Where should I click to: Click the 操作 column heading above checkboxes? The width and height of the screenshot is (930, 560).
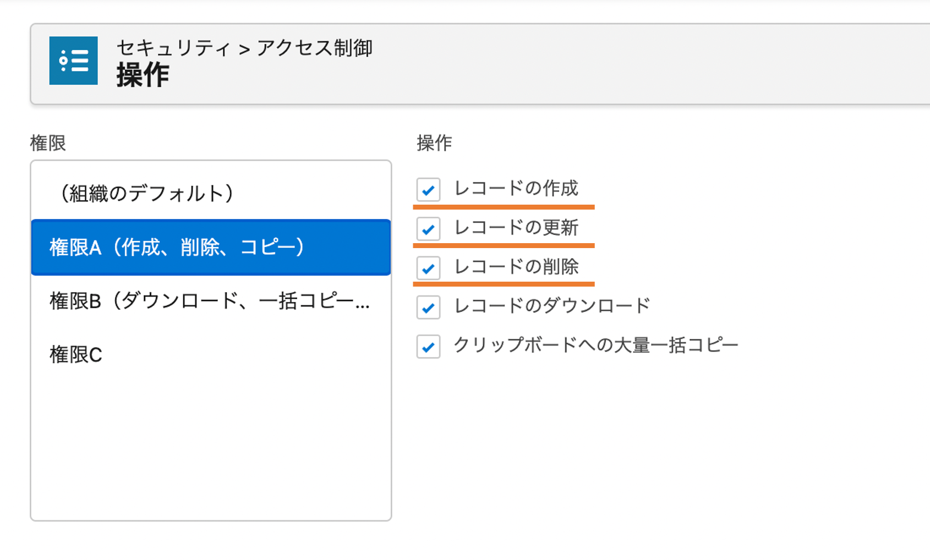pyautogui.click(x=435, y=143)
